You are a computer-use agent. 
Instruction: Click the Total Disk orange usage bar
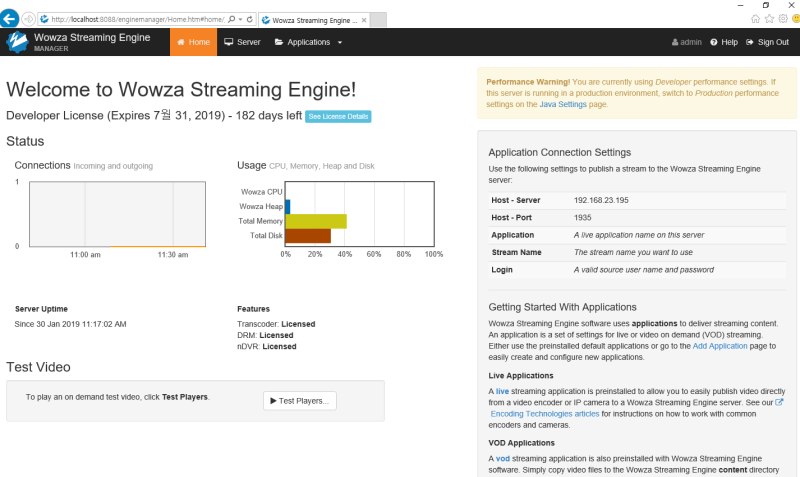(308, 236)
